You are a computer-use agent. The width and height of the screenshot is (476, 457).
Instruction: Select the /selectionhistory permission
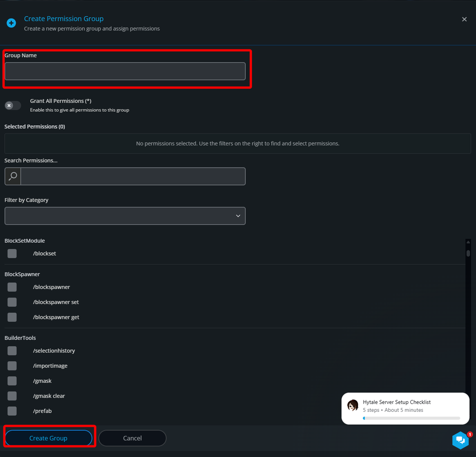tap(12, 350)
